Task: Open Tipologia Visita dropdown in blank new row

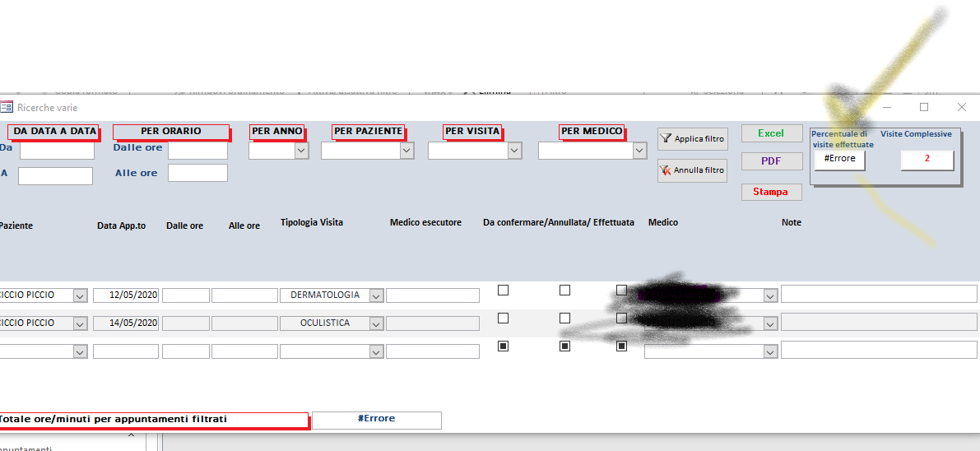Action: click(x=375, y=352)
